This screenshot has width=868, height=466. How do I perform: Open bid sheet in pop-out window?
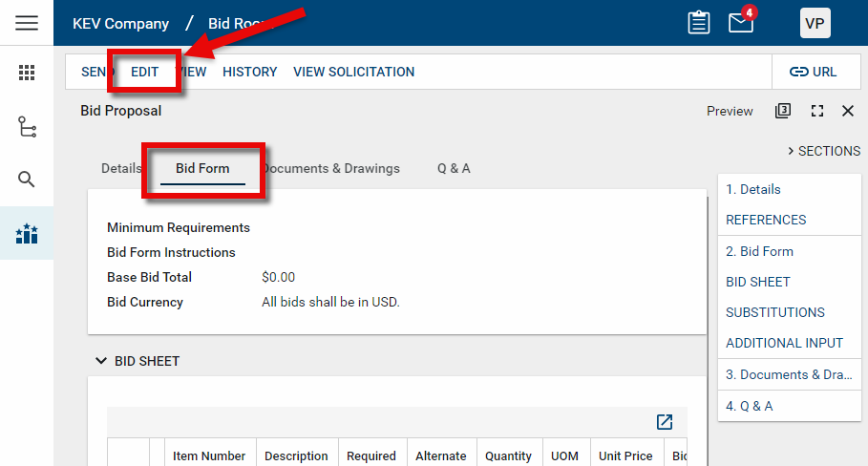pyautogui.click(x=665, y=422)
